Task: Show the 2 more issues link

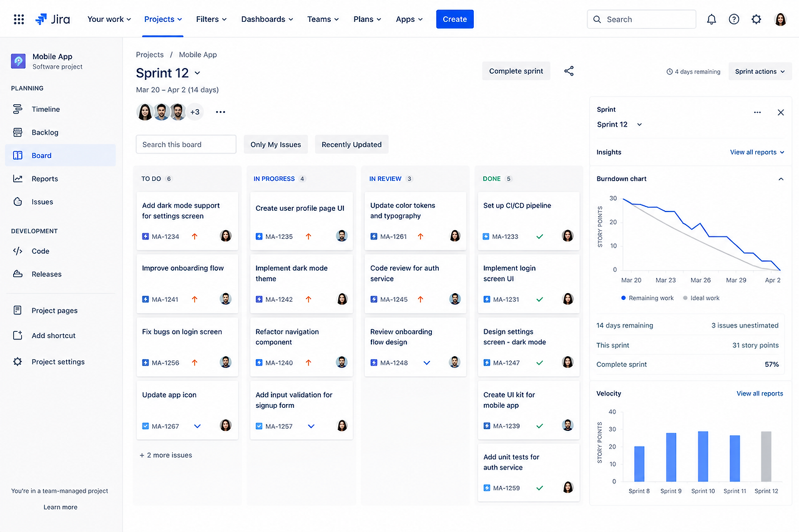Action: 166,455
